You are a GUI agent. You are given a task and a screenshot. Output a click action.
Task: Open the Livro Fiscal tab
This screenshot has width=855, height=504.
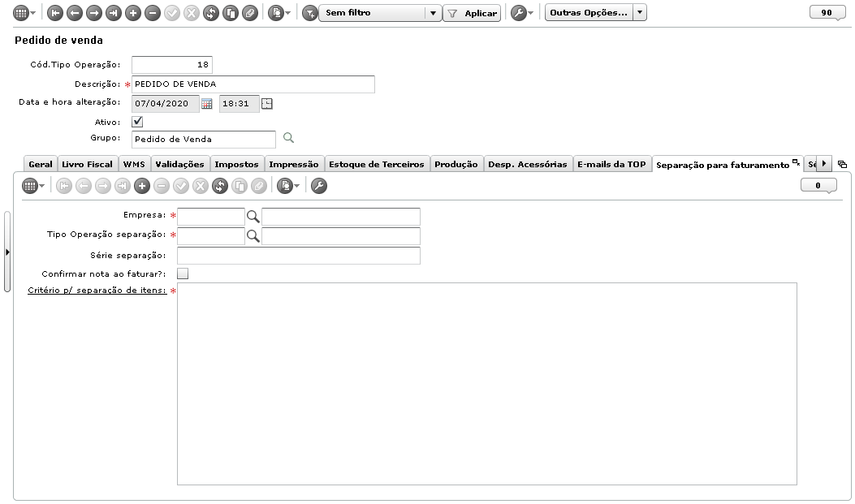tap(87, 164)
